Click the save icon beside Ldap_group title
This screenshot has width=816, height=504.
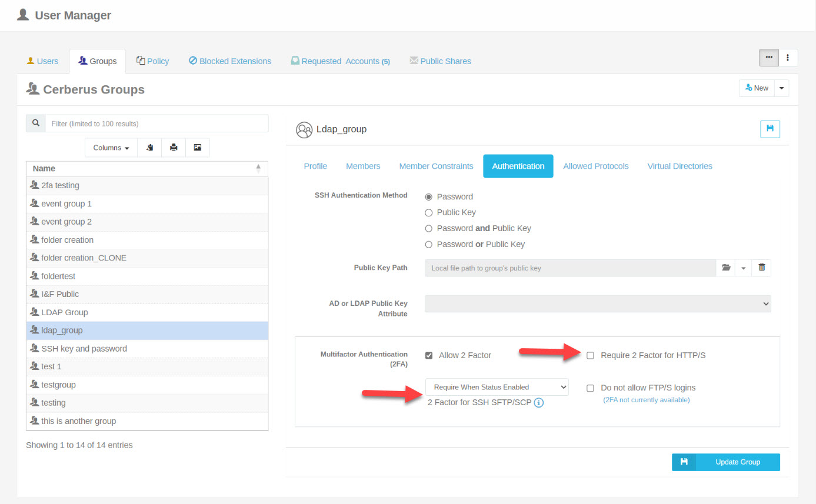(x=770, y=129)
